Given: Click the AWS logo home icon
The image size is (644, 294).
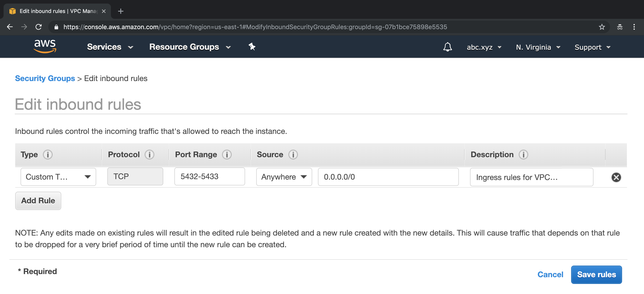Looking at the screenshot, I should pos(45,47).
